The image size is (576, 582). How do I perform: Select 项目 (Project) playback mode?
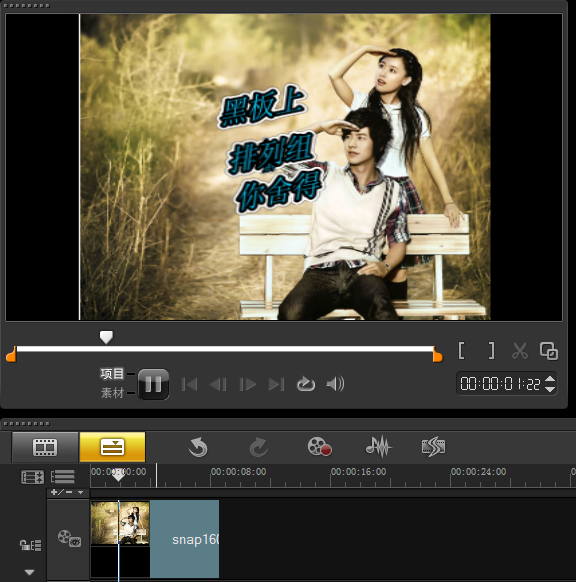pyautogui.click(x=112, y=374)
